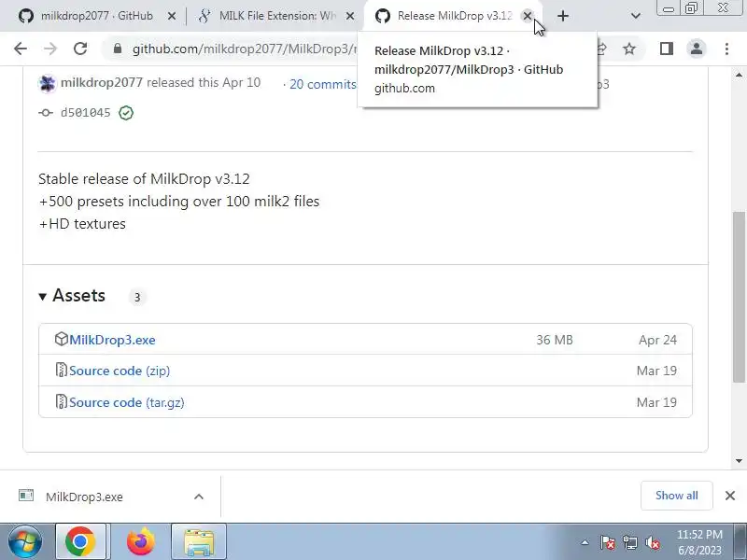Open the tab search chevron
Screen dimensions: 747x560
(x=636, y=16)
